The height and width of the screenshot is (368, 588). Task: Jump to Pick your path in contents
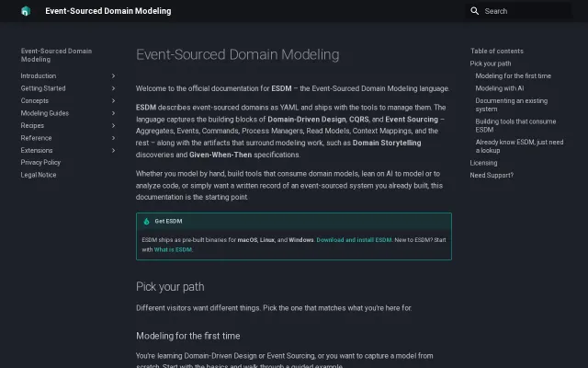point(490,63)
